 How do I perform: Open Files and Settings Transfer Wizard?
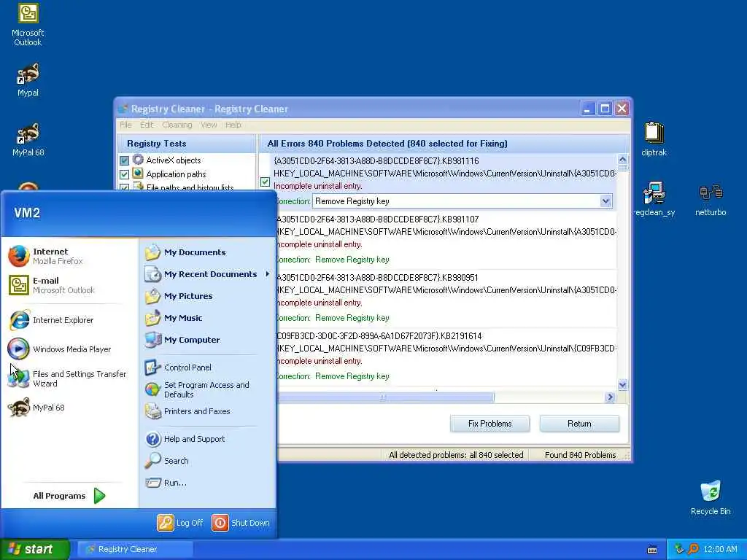[69, 378]
